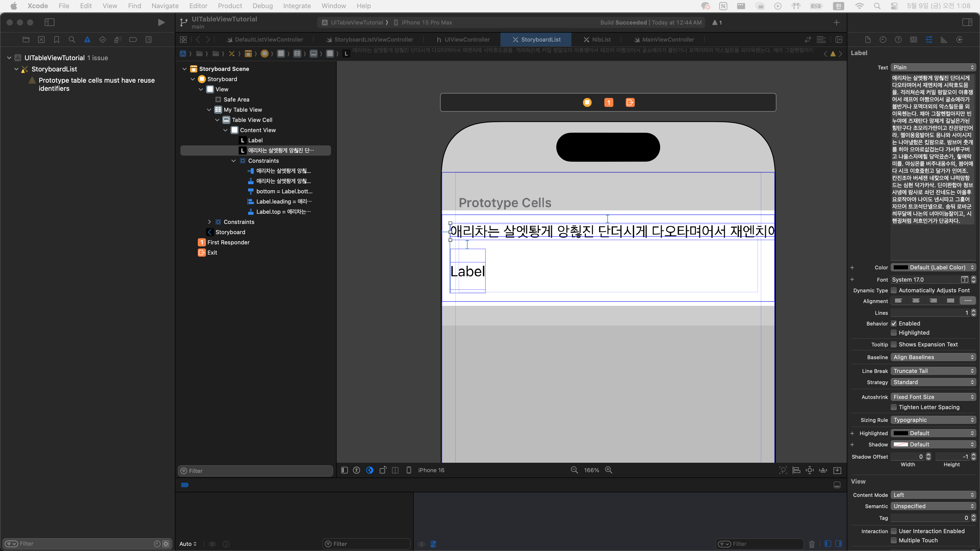Screen dimensions: 980x551
Task: Open the Align constraints menu
Action: [x=796, y=470]
